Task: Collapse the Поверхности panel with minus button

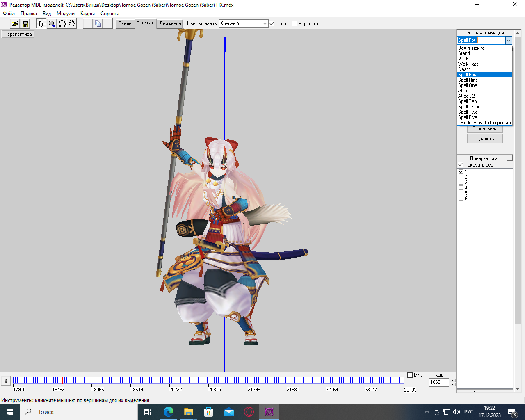Action: [x=509, y=158]
